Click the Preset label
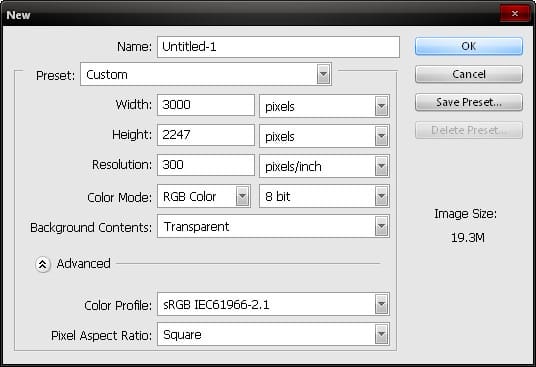 pyautogui.click(x=55, y=76)
